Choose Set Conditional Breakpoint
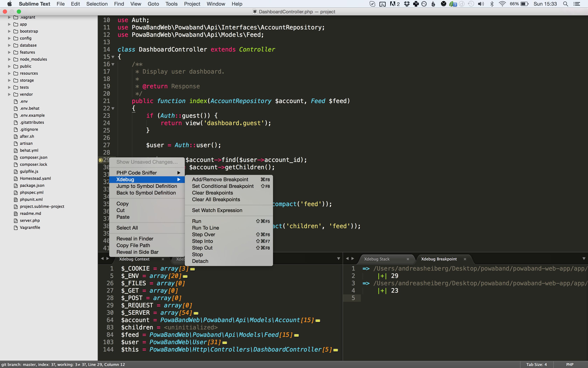Screen dimensions: 588x368 click(x=229, y=186)
